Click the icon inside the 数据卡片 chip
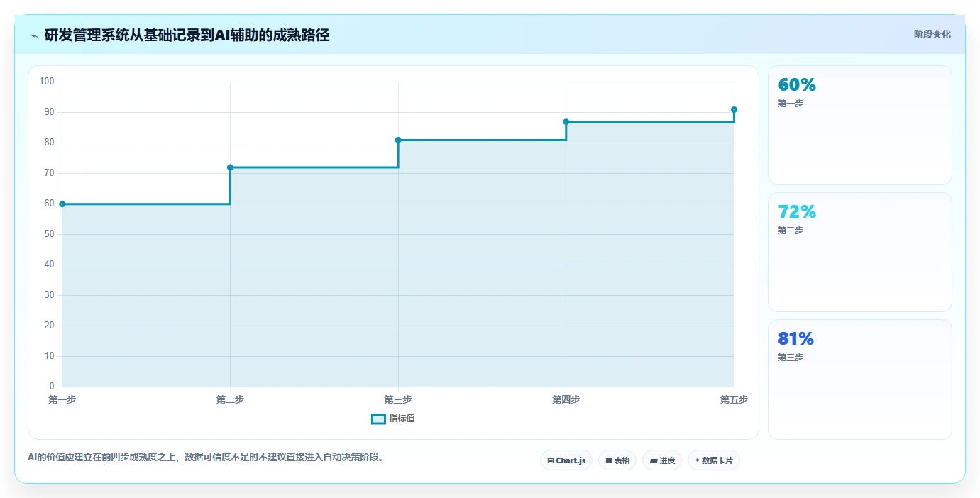980x498 pixels. (698, 460)
